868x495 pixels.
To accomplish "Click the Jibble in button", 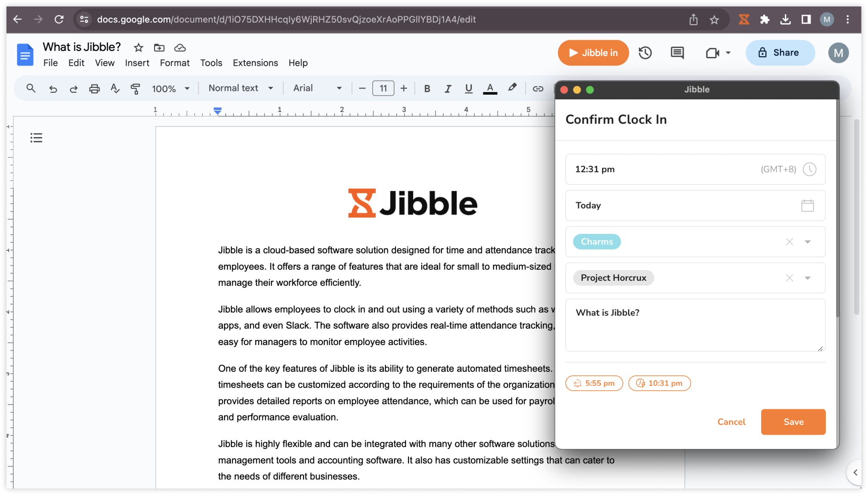I will pyautogui.click(x=593, y=53).
